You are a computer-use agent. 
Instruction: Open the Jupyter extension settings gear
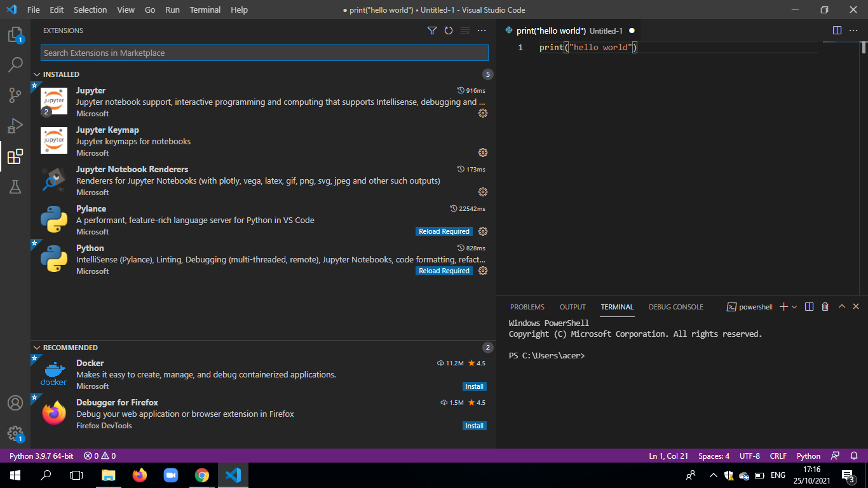pyautogui.click(x=483, y=113)
